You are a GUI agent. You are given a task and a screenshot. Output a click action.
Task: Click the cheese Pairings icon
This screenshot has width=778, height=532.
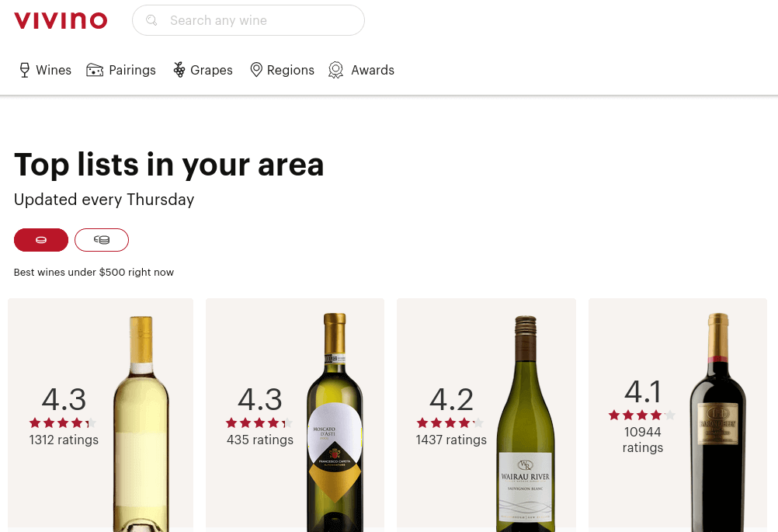click(x=95, y=70)
